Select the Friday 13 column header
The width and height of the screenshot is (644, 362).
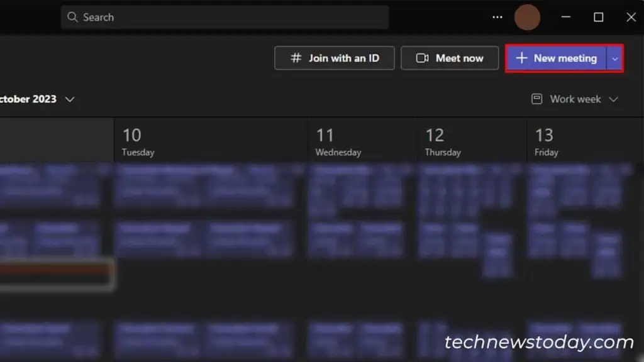[585, 141]
